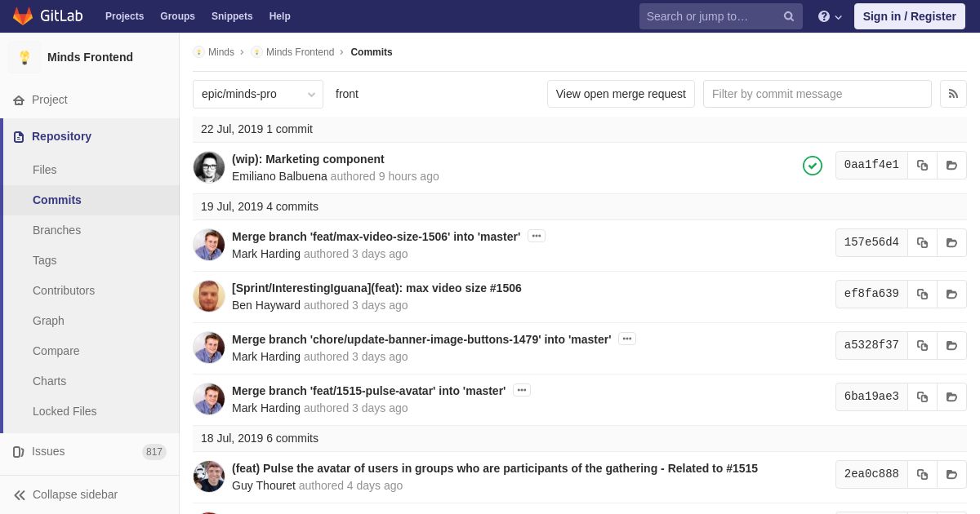
Task: Open the Snippets page
Action: tap(232, 16)
